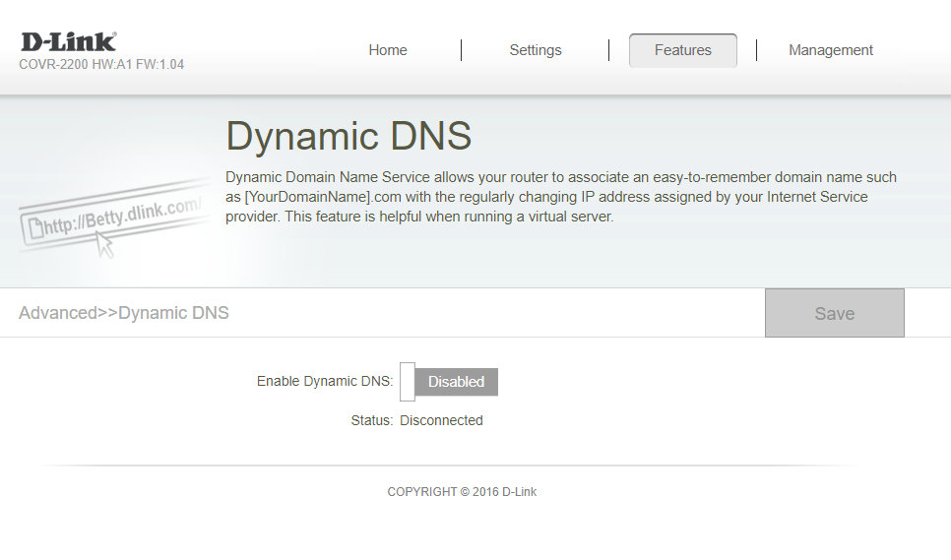Open the Management menu
This screenshot has height=560, width=951.
point(830,50)
